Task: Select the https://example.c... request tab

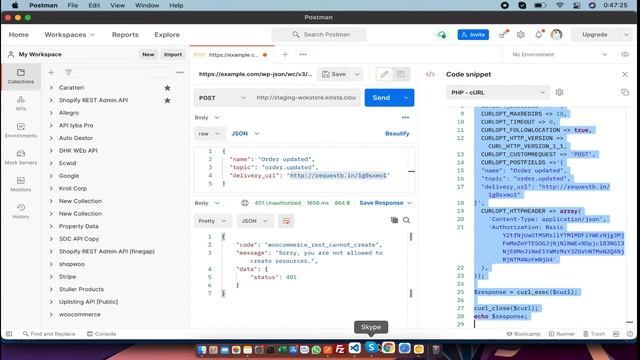Action: 231,55
